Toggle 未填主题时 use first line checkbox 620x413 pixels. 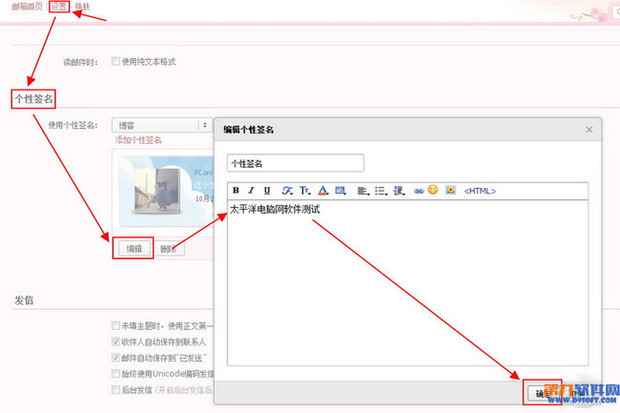[x=115, y=326]
